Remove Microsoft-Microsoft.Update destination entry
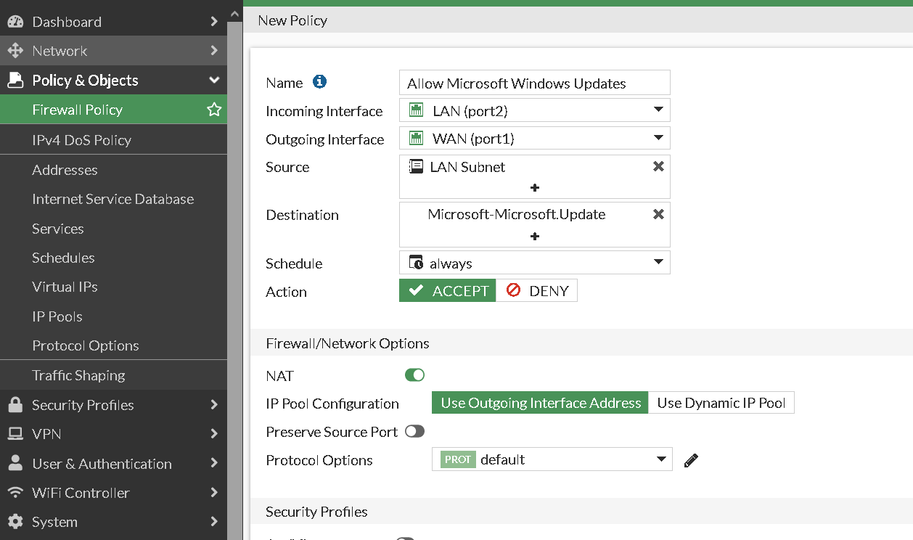This screenshot has width=913, height=540. click(658, 214)
